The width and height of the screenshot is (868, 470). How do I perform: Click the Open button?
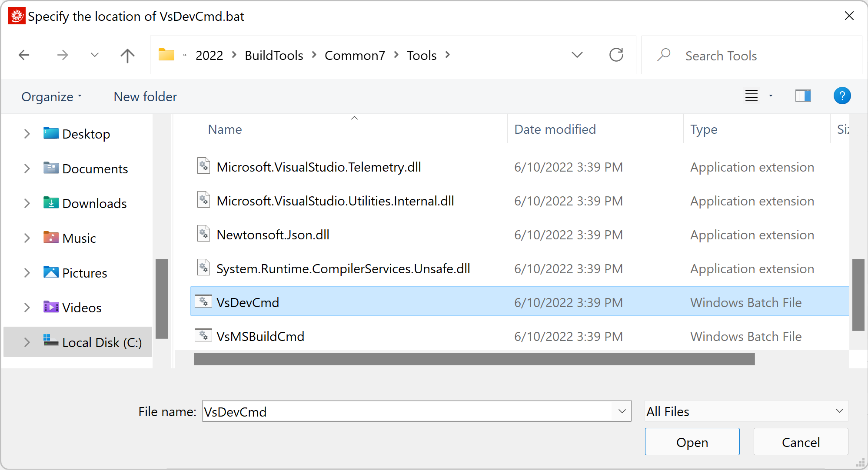click(x=692, y=442)
